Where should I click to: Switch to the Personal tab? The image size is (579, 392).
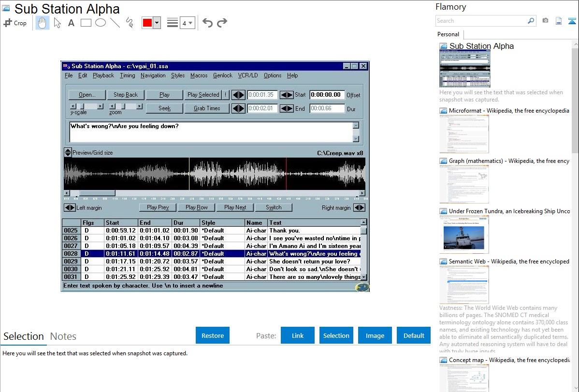tap(449, 34)
